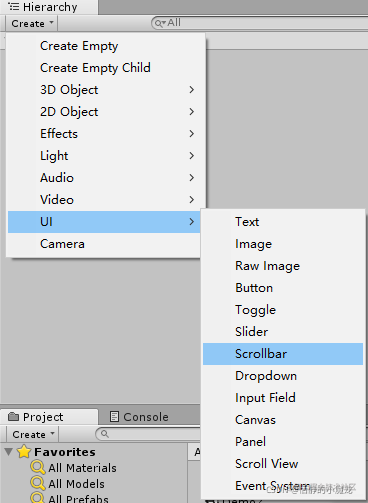The width and height of the screenshot is (368, 503).
Task: Click the Hierarchy panel list icon
Action: 14,6
